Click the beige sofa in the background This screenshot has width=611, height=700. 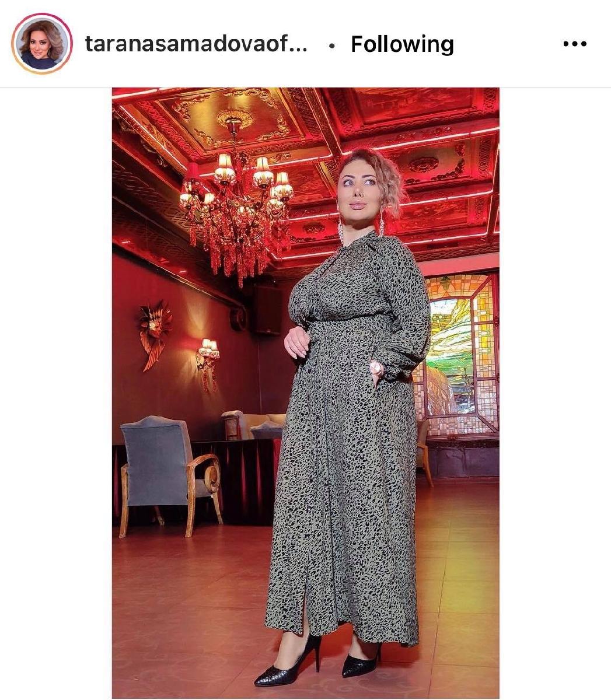254,425
